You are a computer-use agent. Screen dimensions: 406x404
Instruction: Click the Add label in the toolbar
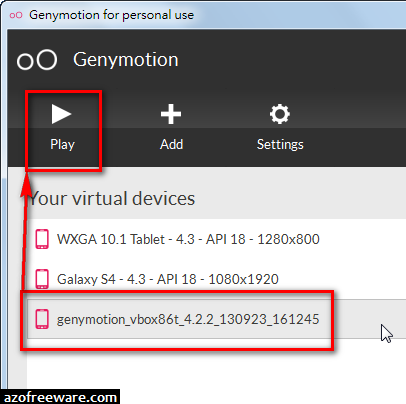(x=171, y=144)
